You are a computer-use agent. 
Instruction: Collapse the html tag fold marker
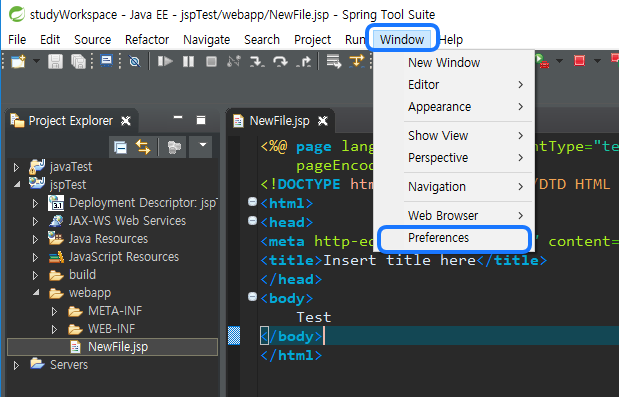point(252,202)
